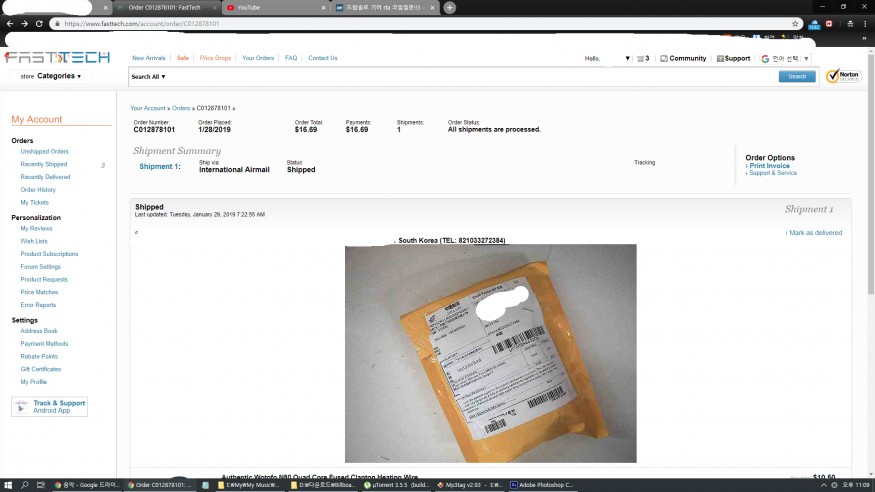Expand the store Categories dropdown

51,76
